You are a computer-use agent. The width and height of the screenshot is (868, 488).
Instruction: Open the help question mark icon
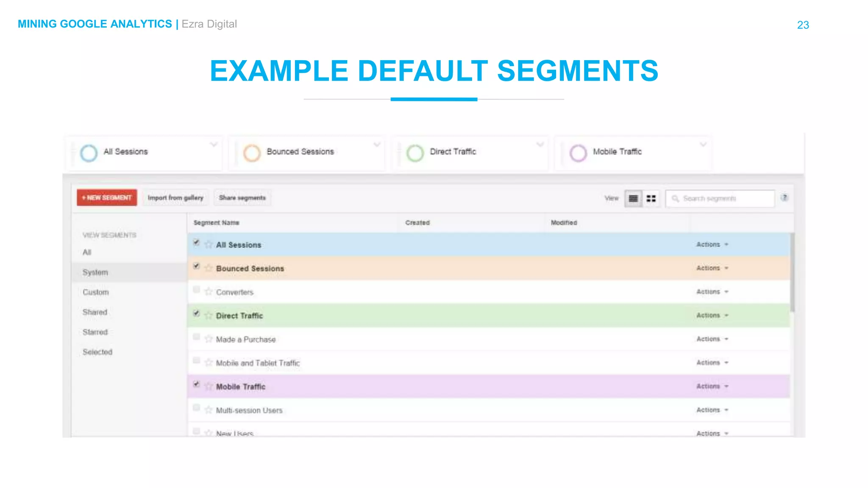pos(785,197)
